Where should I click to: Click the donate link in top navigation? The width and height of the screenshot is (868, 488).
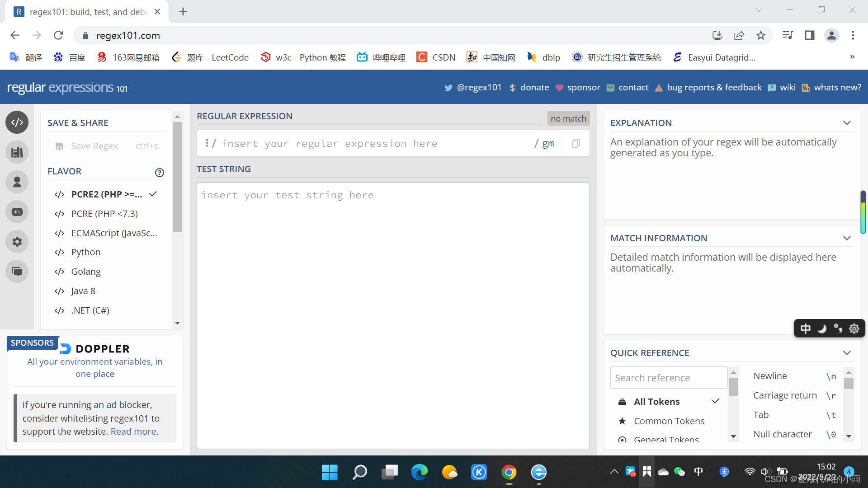pyautogui.click(x=535, y=88)
